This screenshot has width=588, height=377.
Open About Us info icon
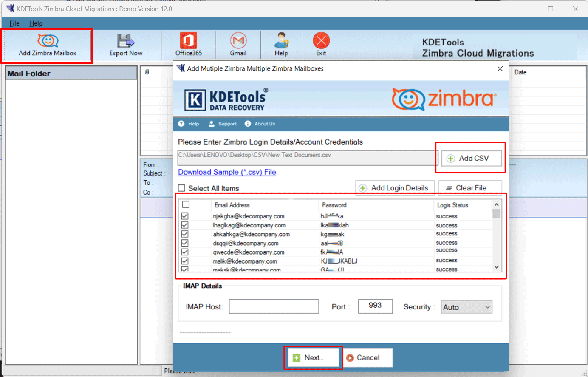pyautogui.click(x=248, y=124)
